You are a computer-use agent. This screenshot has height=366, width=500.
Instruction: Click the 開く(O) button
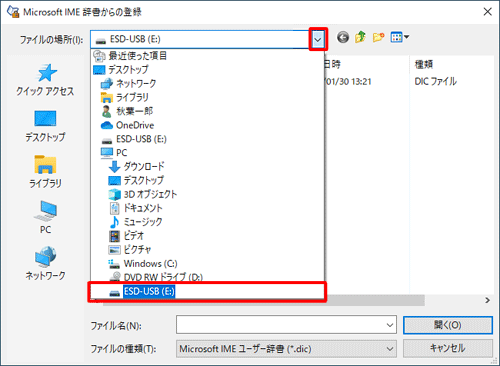coord(448,325)
